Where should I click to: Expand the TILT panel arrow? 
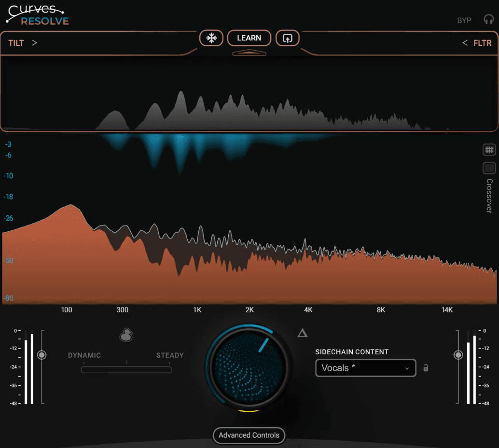[x=34, y=42]
